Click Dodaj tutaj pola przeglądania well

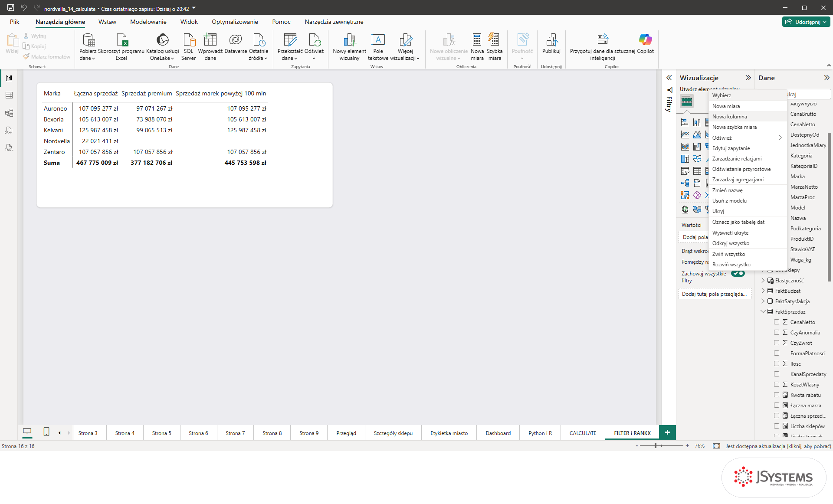[x=715, y=294]
